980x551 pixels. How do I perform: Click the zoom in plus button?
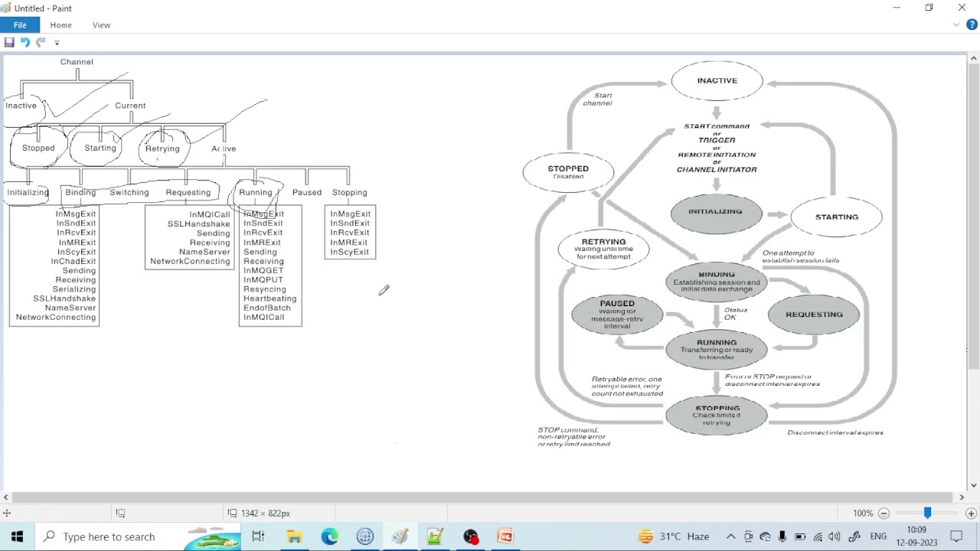(x=971, y=514)
